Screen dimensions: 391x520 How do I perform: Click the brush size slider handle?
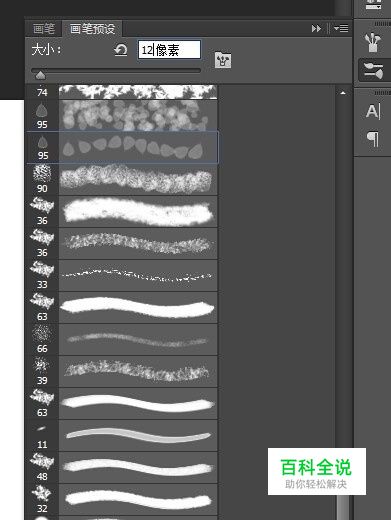(x=40, y=75)
